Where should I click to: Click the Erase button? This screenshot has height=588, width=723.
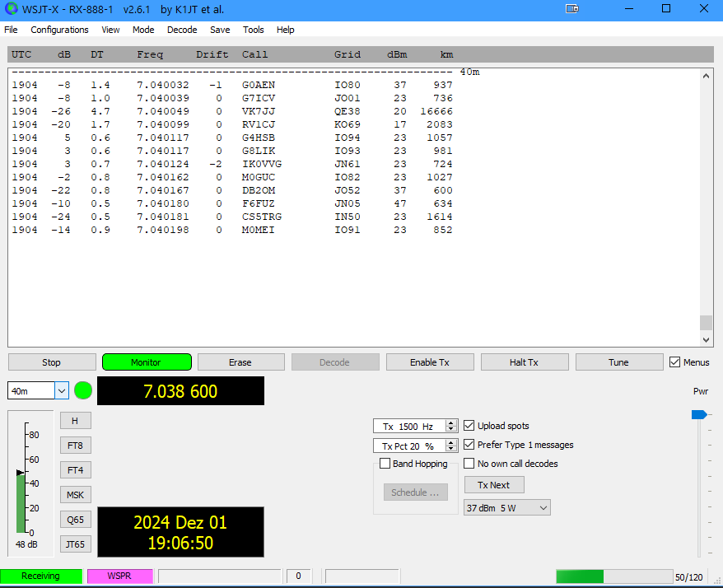[240, 362]
